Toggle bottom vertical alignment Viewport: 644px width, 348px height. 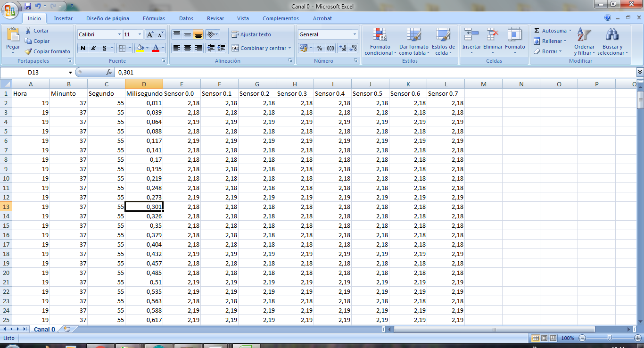point(198,34)
